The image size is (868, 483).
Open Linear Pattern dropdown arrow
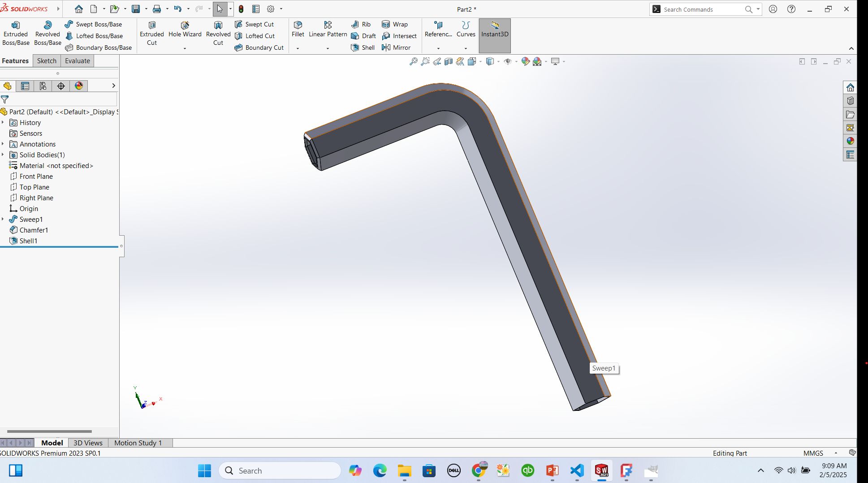pyautogui.click(x=328, y=48)
